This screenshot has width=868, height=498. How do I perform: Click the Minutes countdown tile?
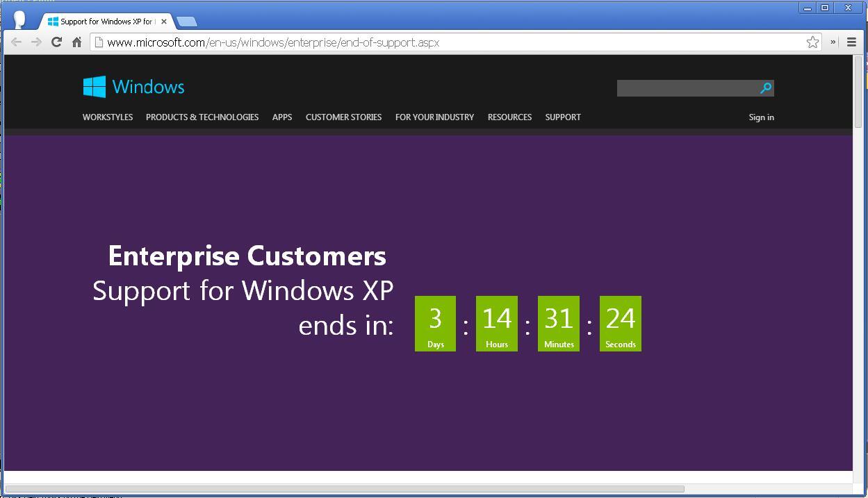559,324
